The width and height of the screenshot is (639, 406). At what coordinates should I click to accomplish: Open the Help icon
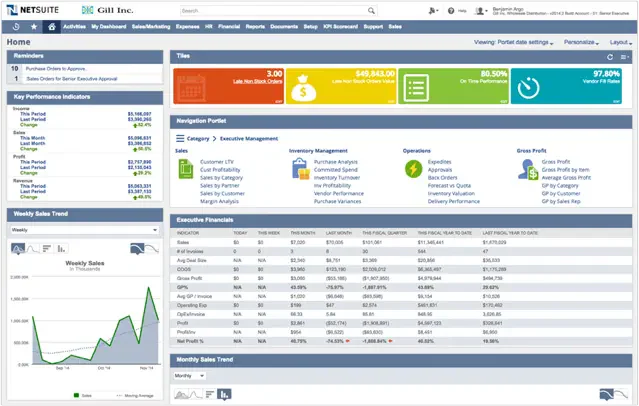click(x=451, y=11)
